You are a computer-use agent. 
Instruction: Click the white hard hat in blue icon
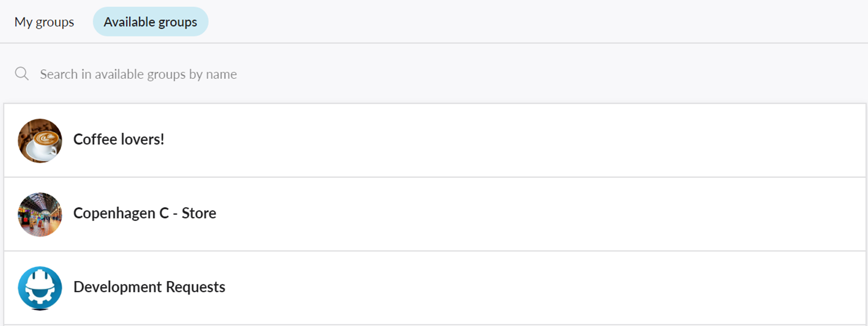[40, 285]
